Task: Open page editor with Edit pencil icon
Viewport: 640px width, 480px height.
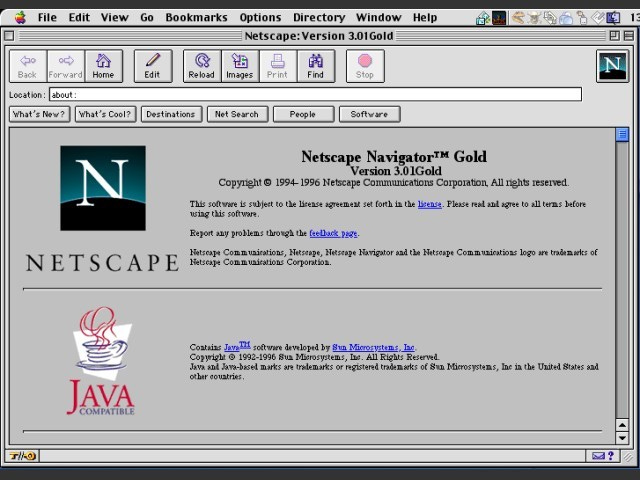Action: click(153, 66)
